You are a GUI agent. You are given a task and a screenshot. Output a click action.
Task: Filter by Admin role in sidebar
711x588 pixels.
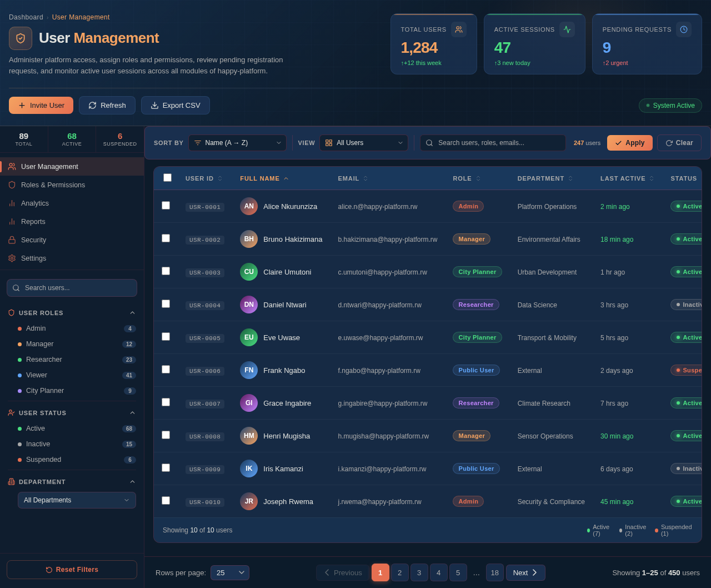coord(77,328)
